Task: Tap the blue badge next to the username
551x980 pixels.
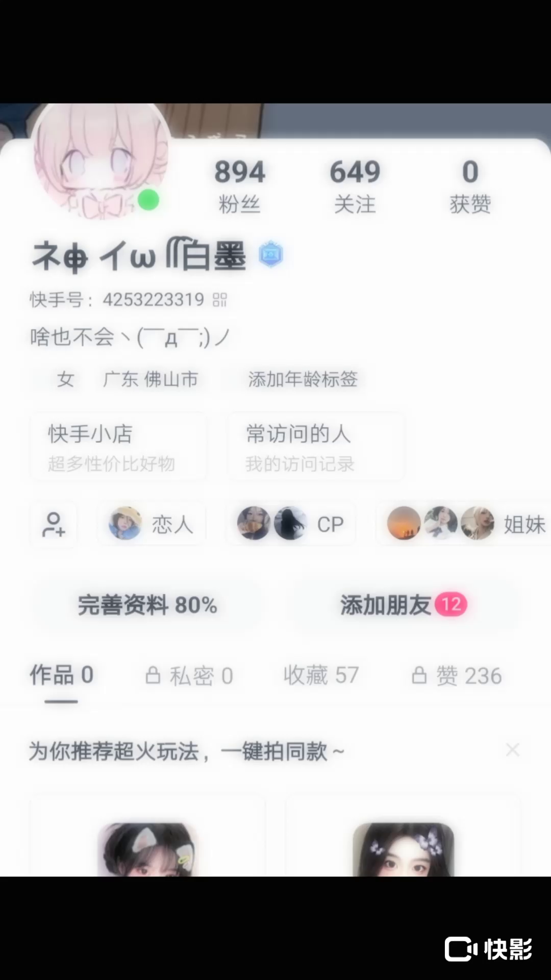Action: [x=270, y=255]
